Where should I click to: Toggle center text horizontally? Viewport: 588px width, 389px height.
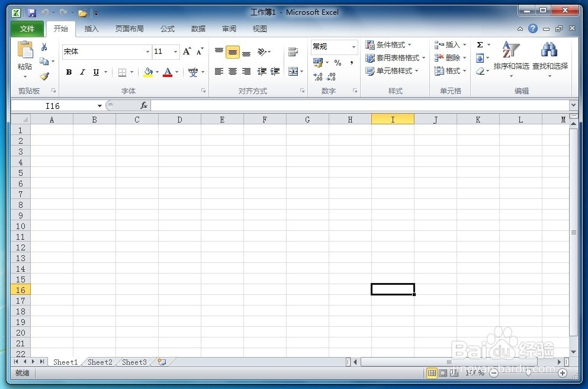(233, 71)
